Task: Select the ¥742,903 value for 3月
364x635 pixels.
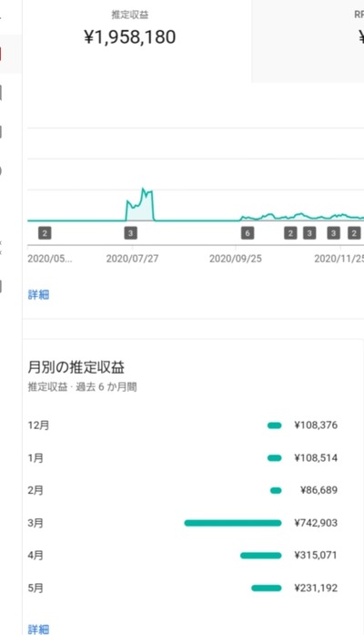Action: pos(316,523)
